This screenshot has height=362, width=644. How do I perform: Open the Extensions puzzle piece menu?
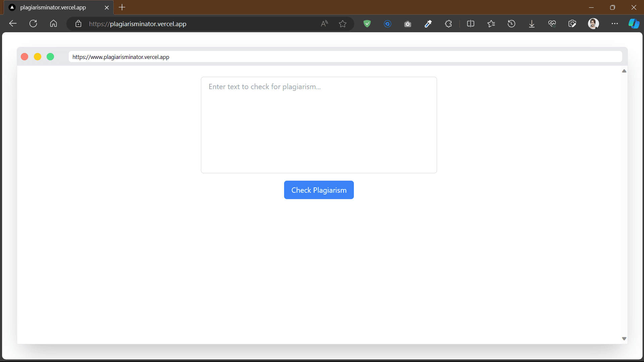click(x=448, y=24)
